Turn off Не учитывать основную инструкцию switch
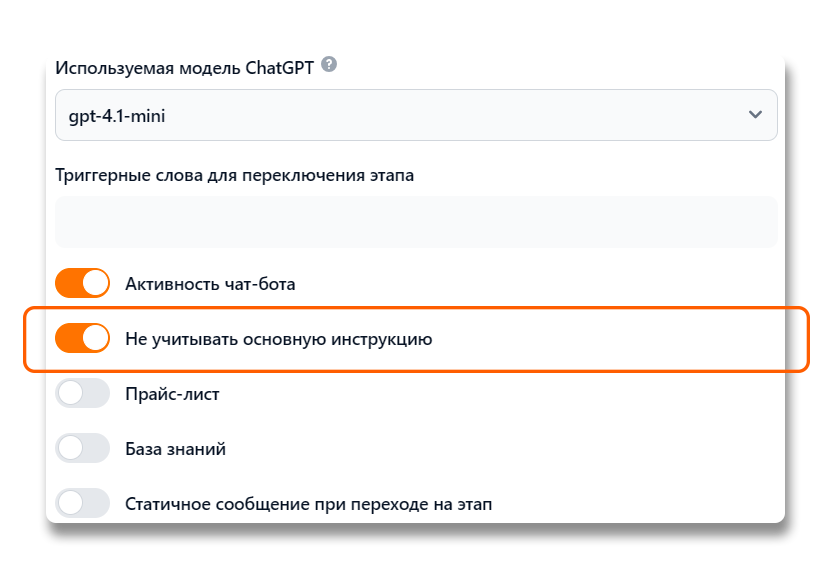Screen dimensions: 832x585 coord(82,339)
